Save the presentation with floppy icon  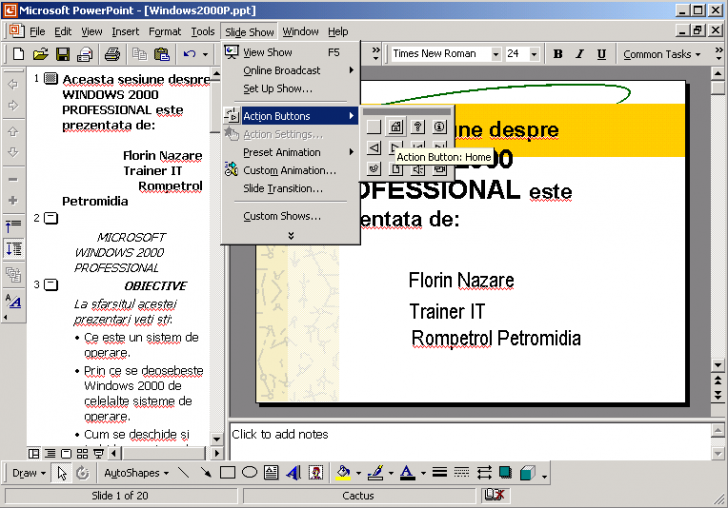[63, 54]
